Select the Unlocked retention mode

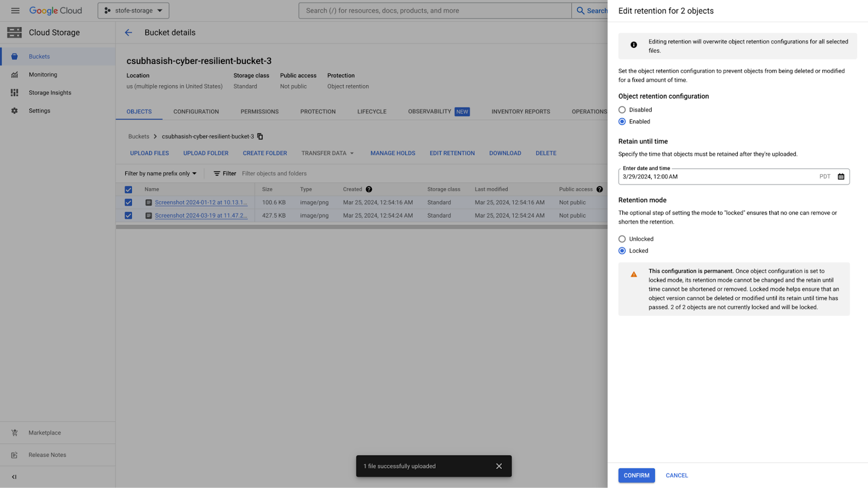point(622,239)
